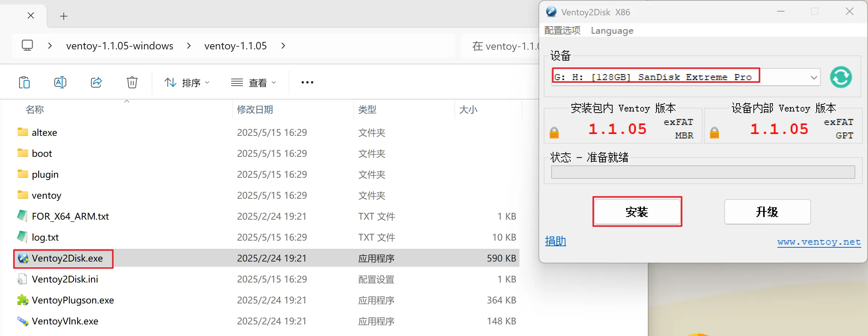Open the device selection dropdown in Ventoy2Disk
The width and height of the screenshot is (868, 336).
[814, 77]
